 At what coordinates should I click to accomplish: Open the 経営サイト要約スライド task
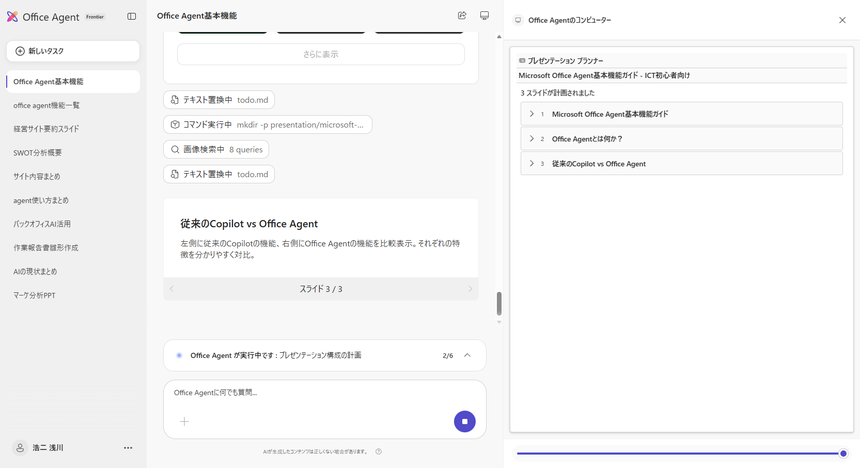click(x=46, y=129)
